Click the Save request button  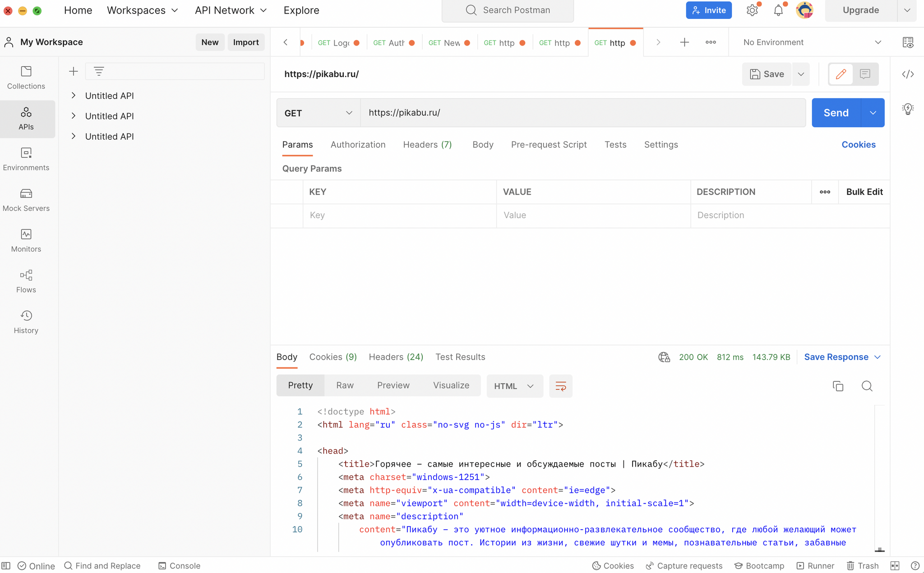coord(767,74)
